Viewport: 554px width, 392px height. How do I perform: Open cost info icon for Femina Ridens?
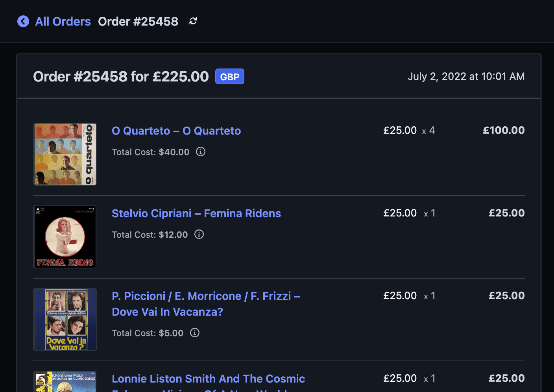pos(199,234)
